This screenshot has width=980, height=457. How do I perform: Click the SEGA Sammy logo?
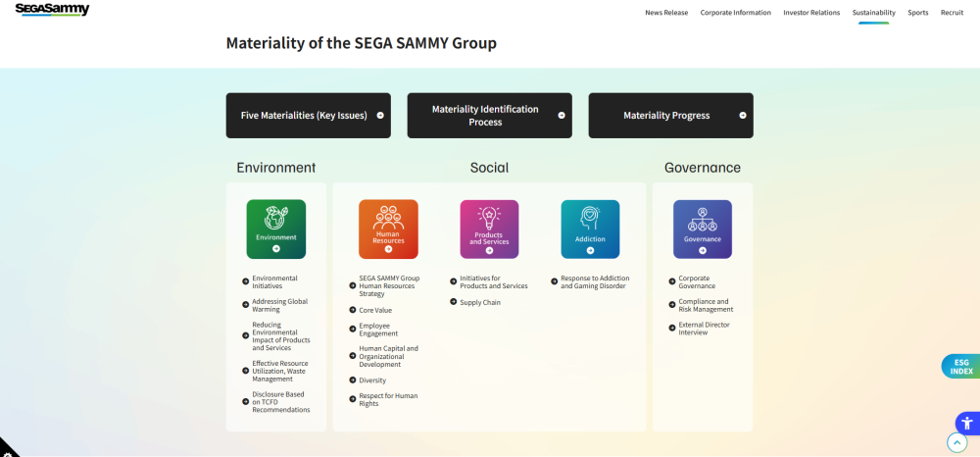tap(52, 10)
